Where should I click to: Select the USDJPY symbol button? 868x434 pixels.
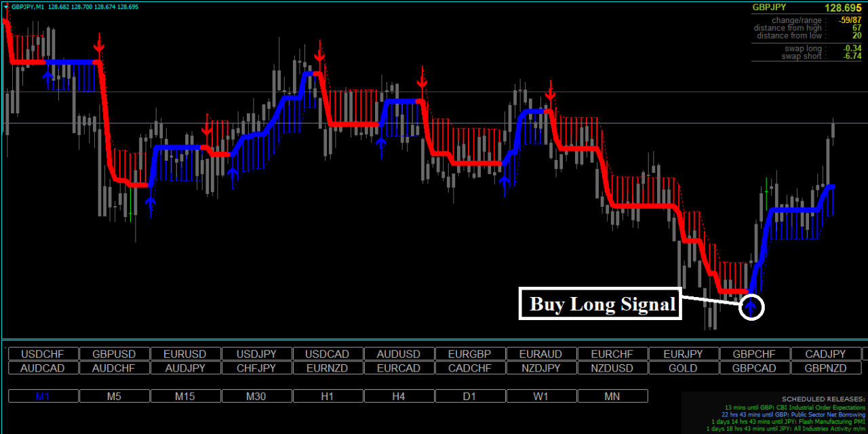(x=257, y=354)
